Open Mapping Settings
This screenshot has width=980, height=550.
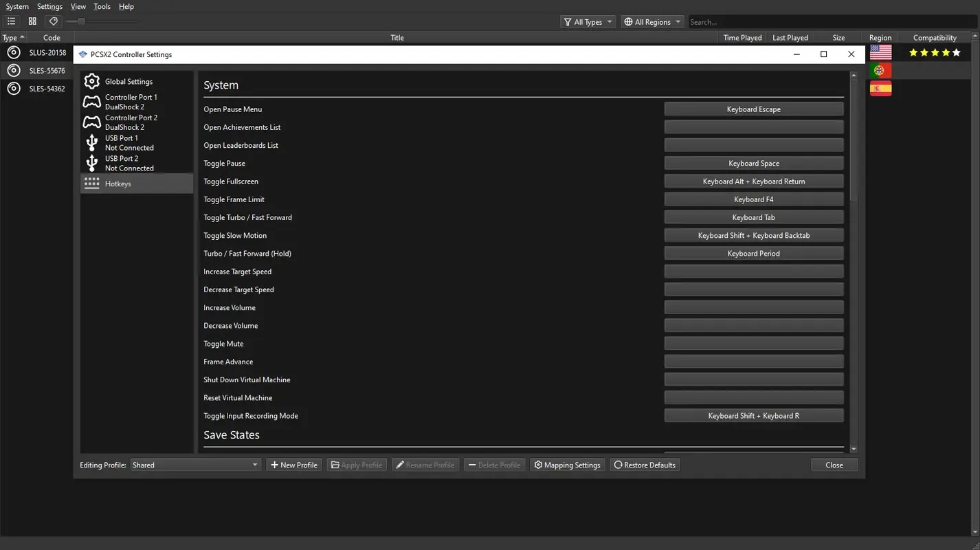[567, 465]
